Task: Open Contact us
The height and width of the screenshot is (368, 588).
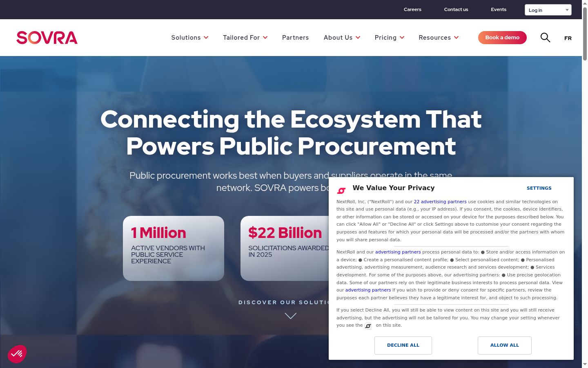Action: tap(456, 9)
